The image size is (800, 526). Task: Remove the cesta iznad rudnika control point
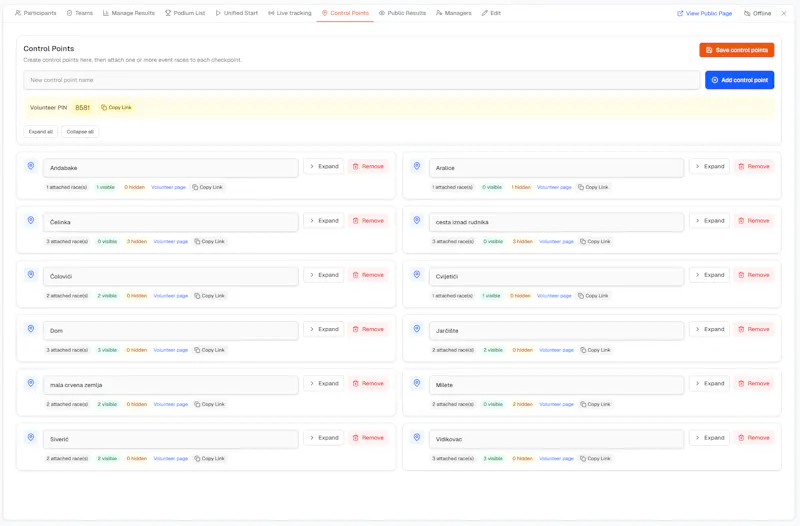click(754, 220)
